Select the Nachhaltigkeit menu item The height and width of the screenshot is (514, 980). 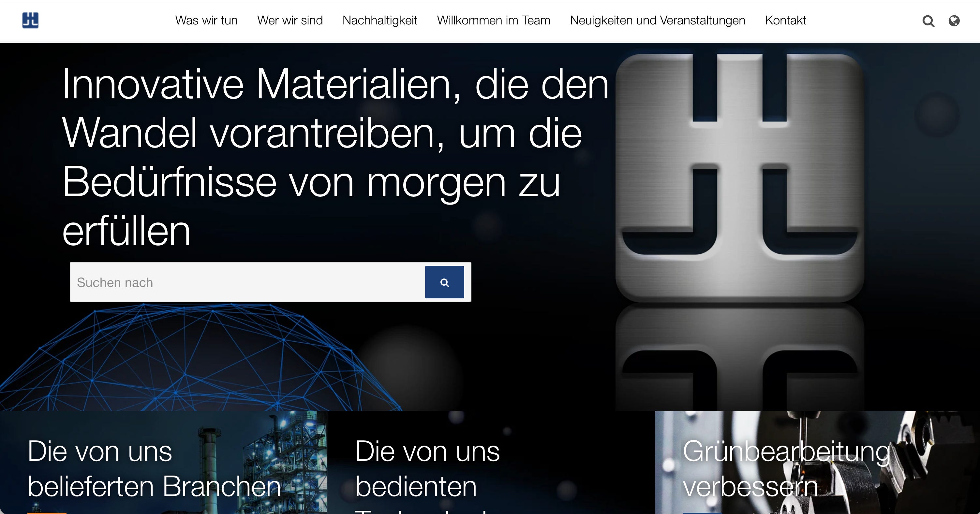380,20
